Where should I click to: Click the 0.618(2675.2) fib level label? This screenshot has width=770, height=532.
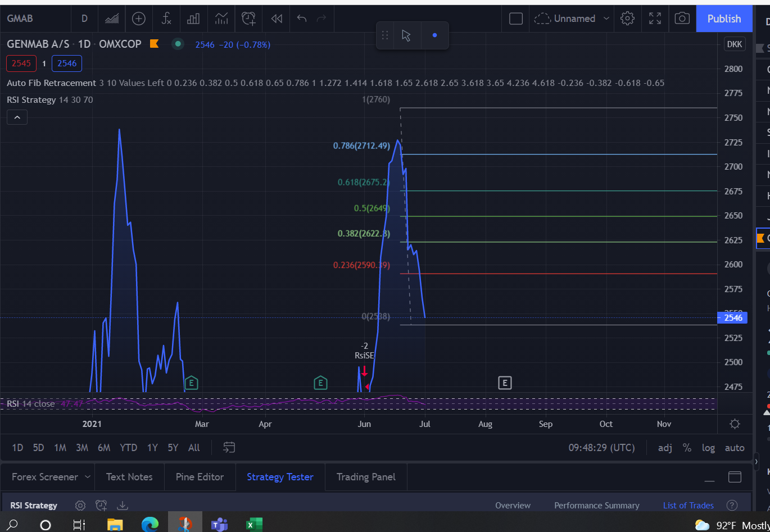pyautogui.click(x=364, y=182)
